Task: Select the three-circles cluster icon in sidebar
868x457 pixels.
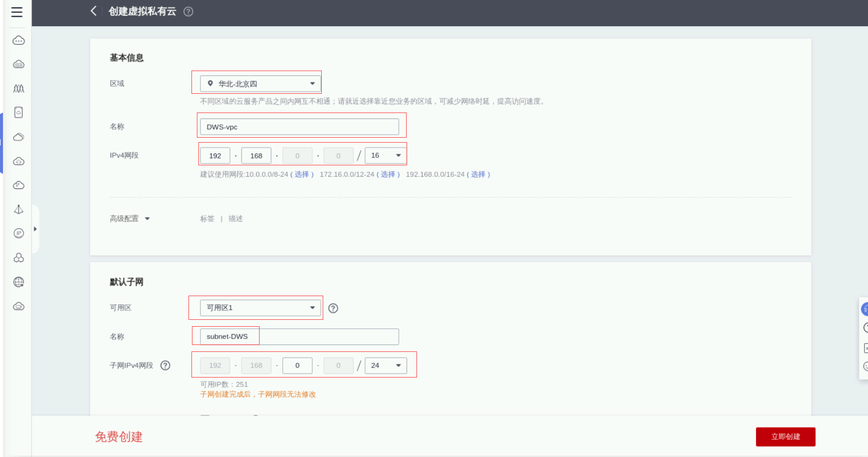Action: (19, 258)
